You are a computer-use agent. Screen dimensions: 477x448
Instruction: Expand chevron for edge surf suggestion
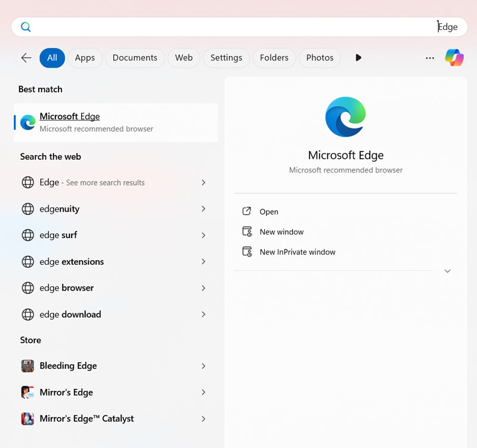click(x=203, y=235)
